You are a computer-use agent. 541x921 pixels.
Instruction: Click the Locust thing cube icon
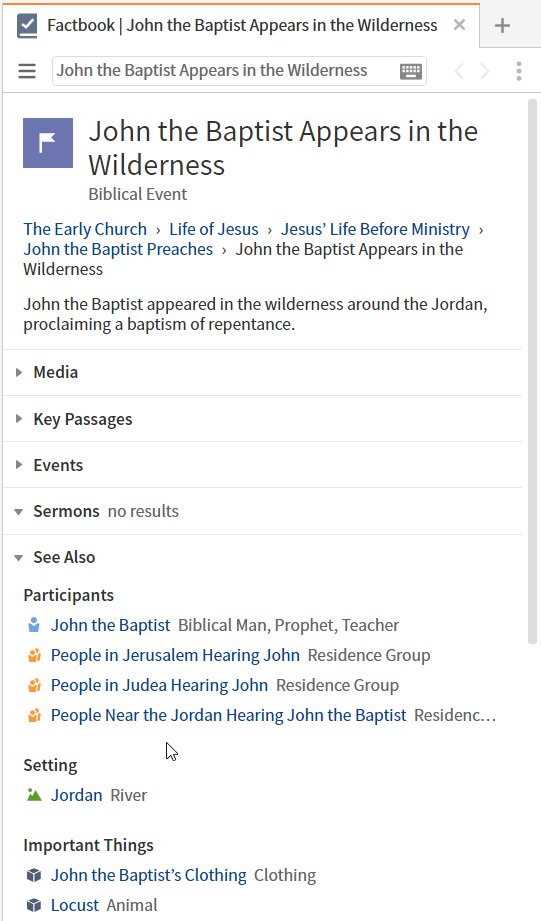(x=34, y=905)
